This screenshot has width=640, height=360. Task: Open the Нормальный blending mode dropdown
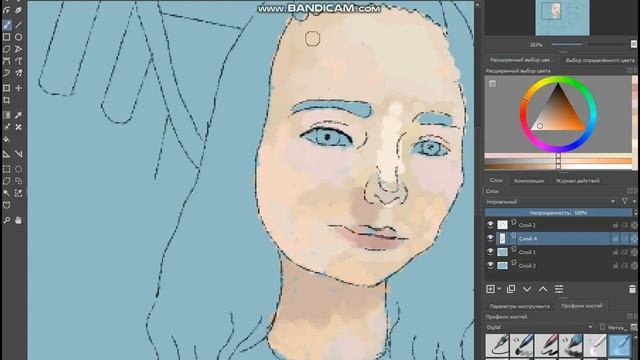click(x=551, y=202)
